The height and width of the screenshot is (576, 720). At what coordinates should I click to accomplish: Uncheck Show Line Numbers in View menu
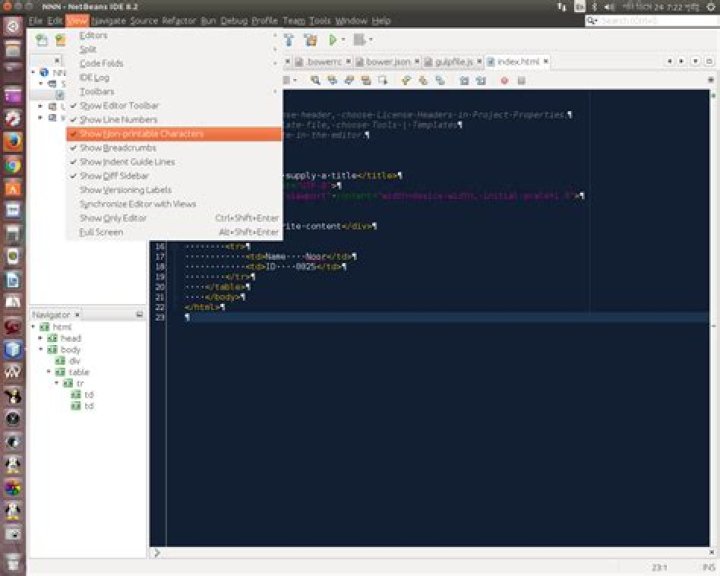pyautogui.click(x=174, y=119)
